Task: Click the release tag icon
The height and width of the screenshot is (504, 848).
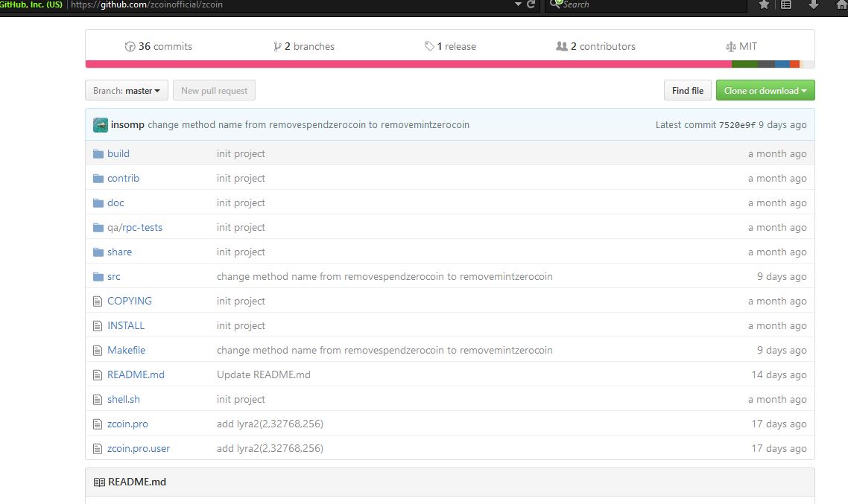Action: pos(429,46)
